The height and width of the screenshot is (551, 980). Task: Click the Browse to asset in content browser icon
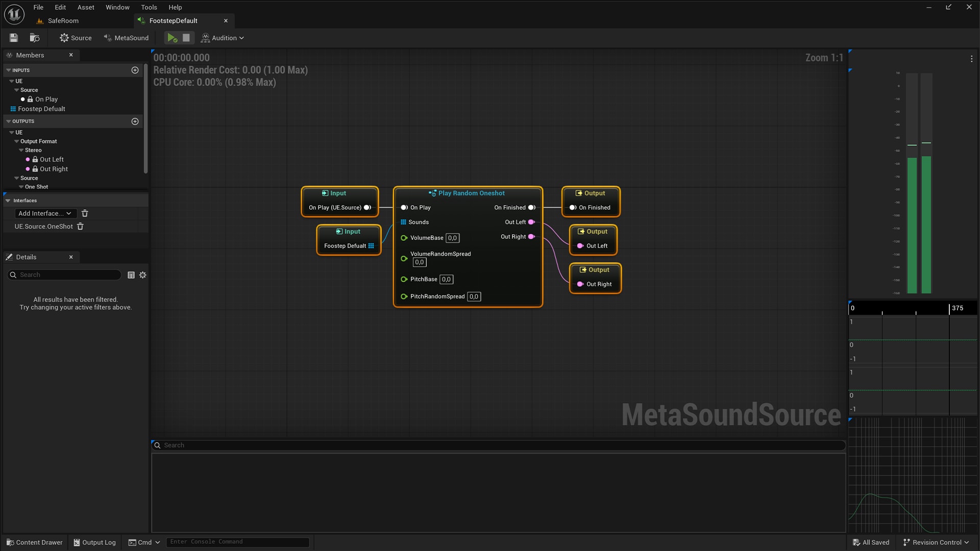pos(35,38)
